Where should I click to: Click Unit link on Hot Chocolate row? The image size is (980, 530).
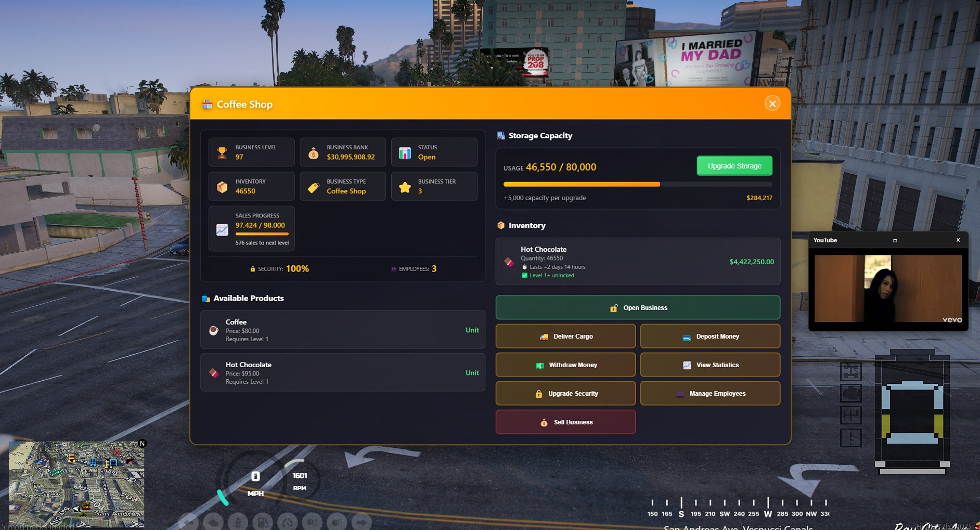(x=472, y=373)
